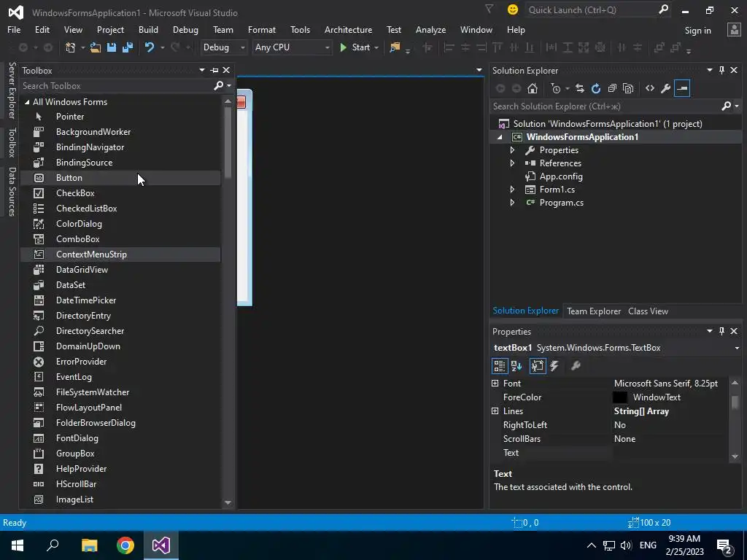Click the Save floppy disk icon
This screenshot has height=560, width=747.
pyautogui.click(x=112, y=47)
